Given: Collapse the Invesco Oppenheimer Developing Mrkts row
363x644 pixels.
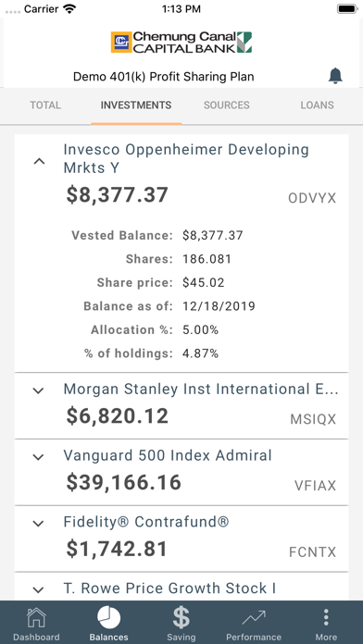Looking at the screenshot, I should click(x=39, y=161).
